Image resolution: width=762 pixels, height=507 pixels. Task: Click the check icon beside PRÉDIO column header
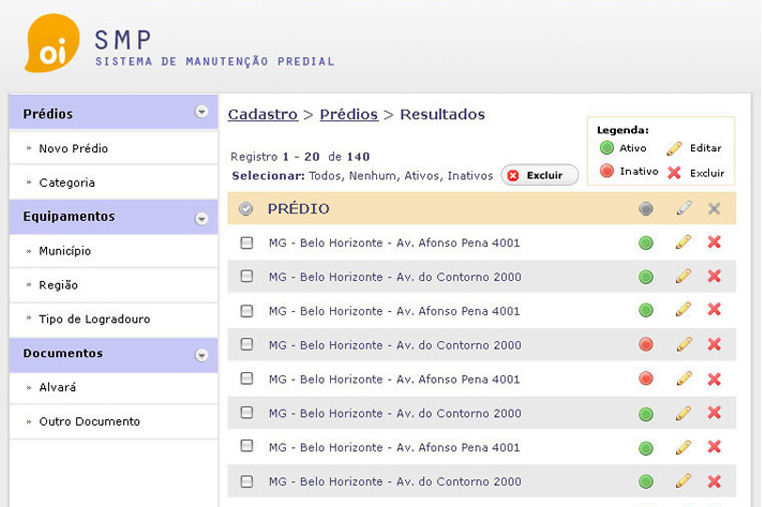247,209
